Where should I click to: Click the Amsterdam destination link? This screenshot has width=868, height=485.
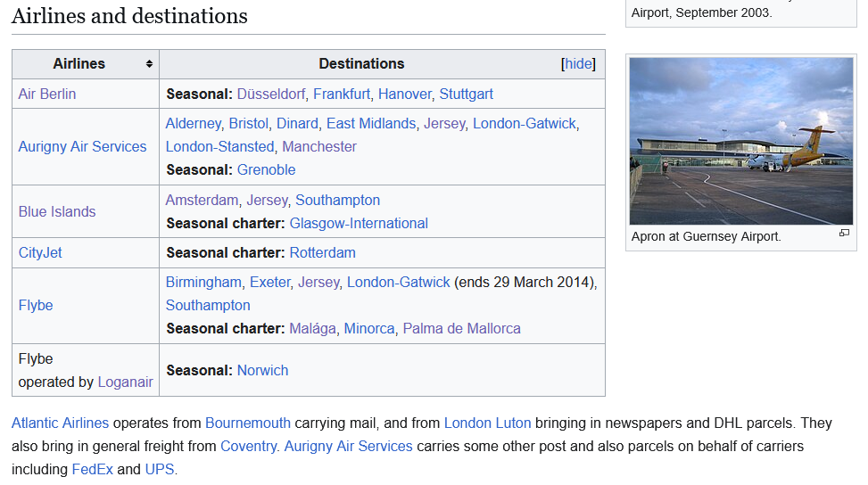point(202,200)
